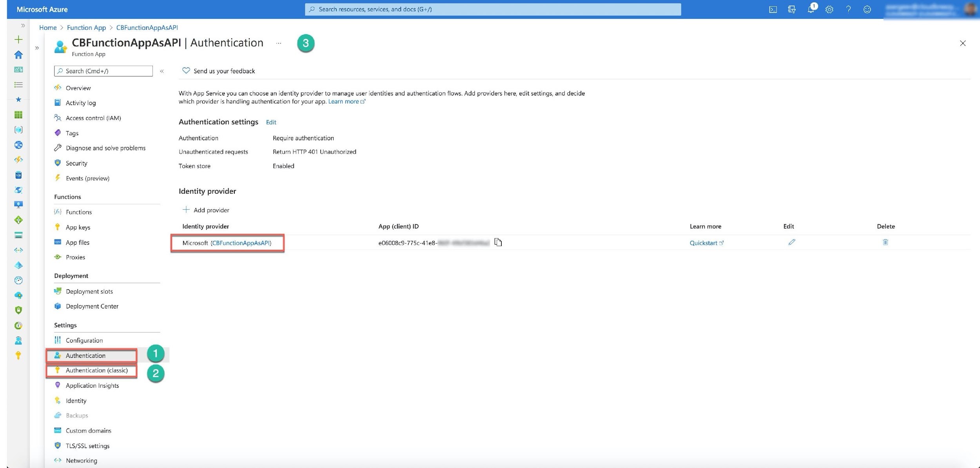Open Security Center shield icon in rail
Image resolution: width=980 pixels, height=468 pixels.
pos(18,310)
